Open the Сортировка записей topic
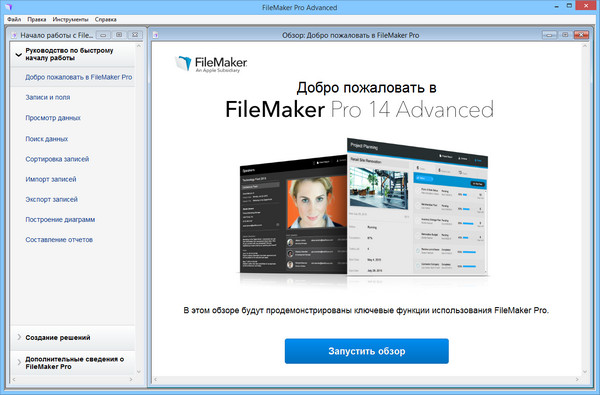The image size is (600, 395). (x=57, y=159)
